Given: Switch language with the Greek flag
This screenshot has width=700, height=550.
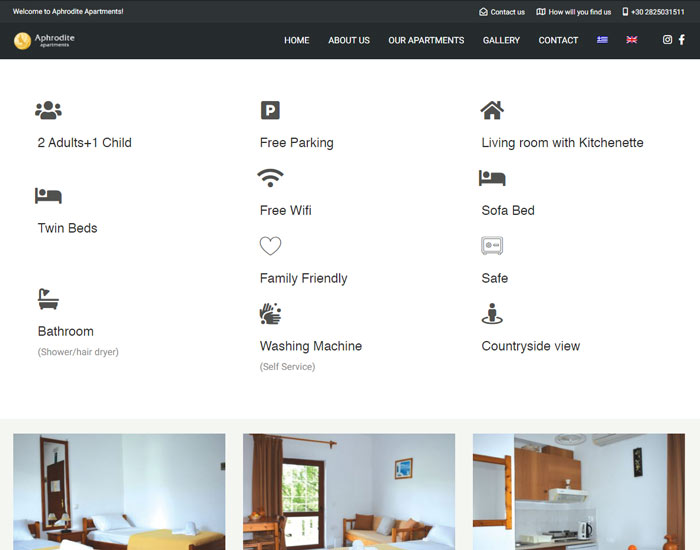Looking at the screenshot, I should click(x=602, y=40).
